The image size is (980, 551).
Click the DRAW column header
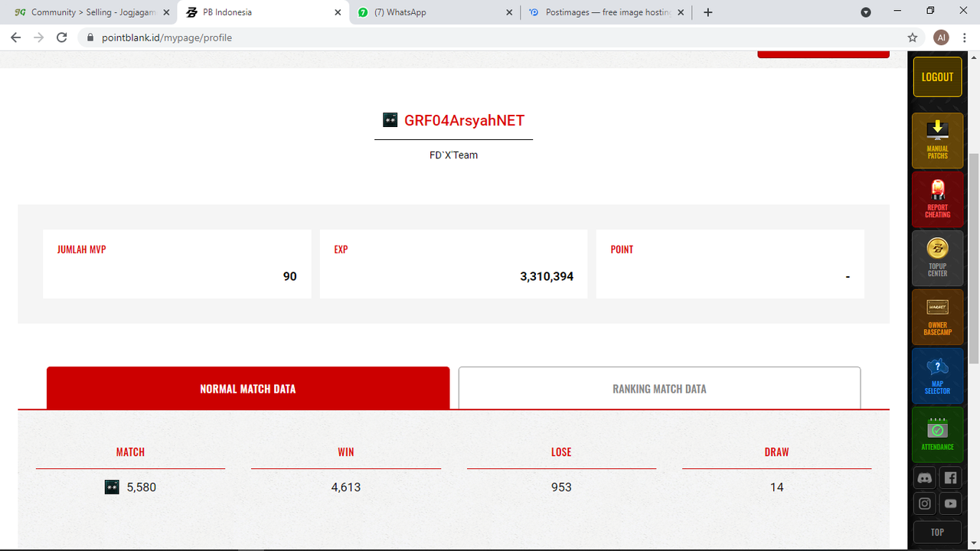(x=776, y=452)
